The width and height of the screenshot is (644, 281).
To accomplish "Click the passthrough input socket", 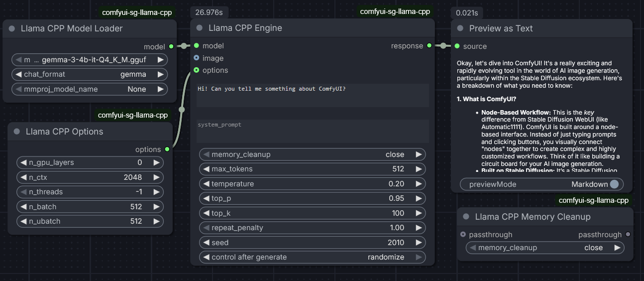I will coord(463,234).
